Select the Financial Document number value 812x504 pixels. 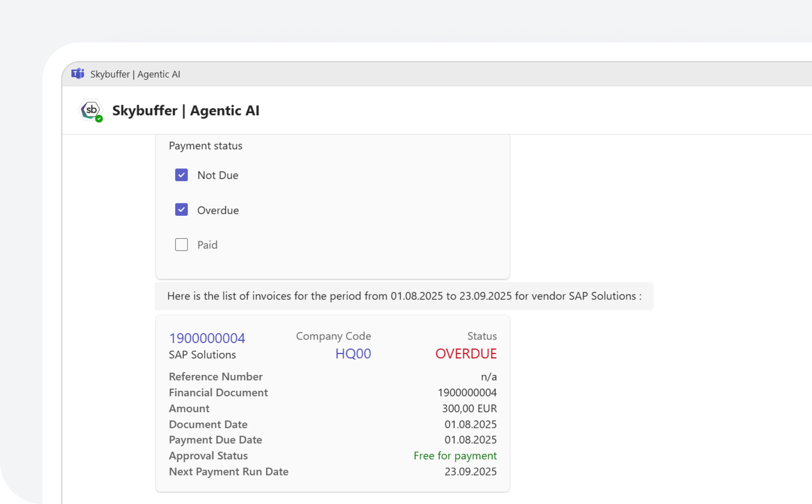tap(467, 393)
